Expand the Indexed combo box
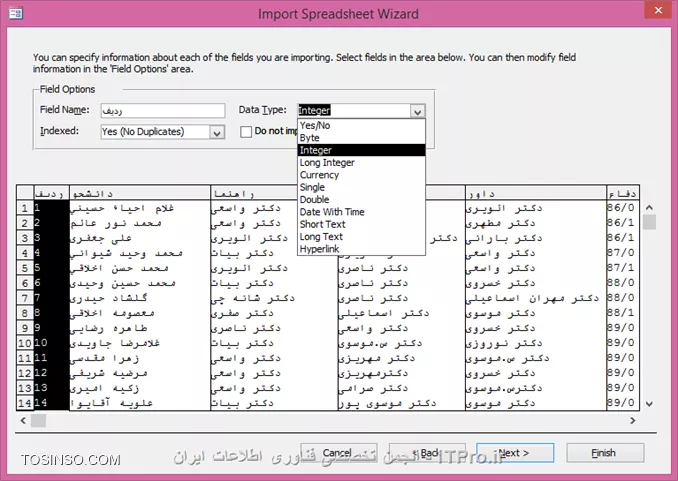 (x=217, y=132)
